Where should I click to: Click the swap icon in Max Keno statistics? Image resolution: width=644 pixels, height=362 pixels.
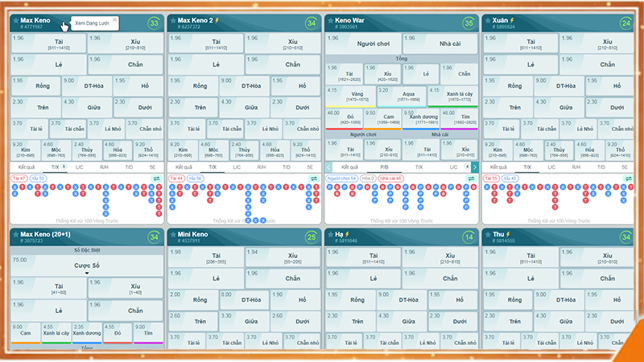[156, 178]
